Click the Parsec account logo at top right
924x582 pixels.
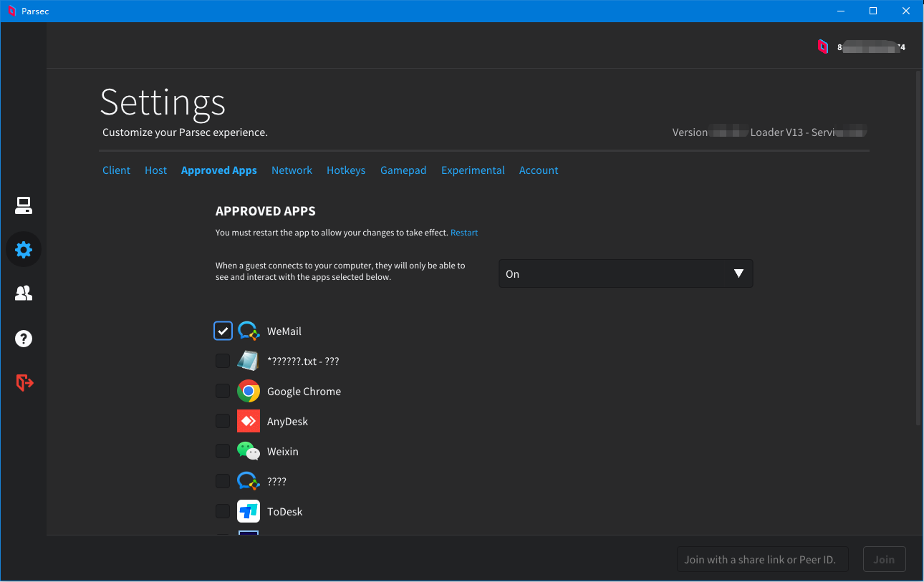tap(823, 47)
